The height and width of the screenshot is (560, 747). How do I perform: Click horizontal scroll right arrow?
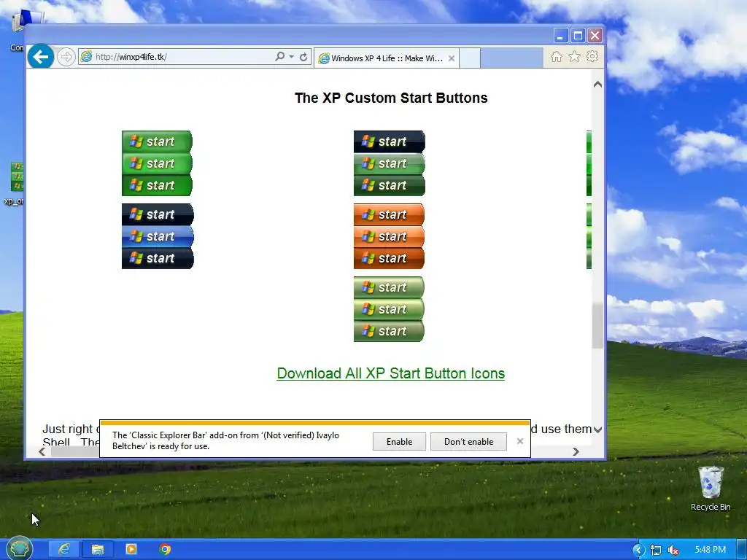coord(576,451)
